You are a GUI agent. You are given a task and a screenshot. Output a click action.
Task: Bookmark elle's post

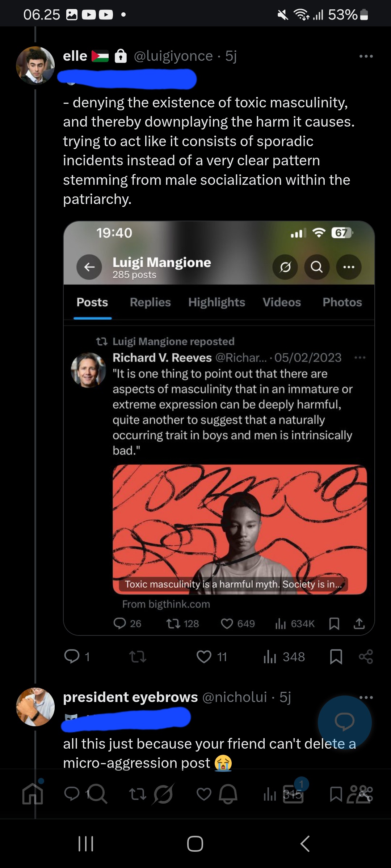pyautogui.click(x=336, y=656)
